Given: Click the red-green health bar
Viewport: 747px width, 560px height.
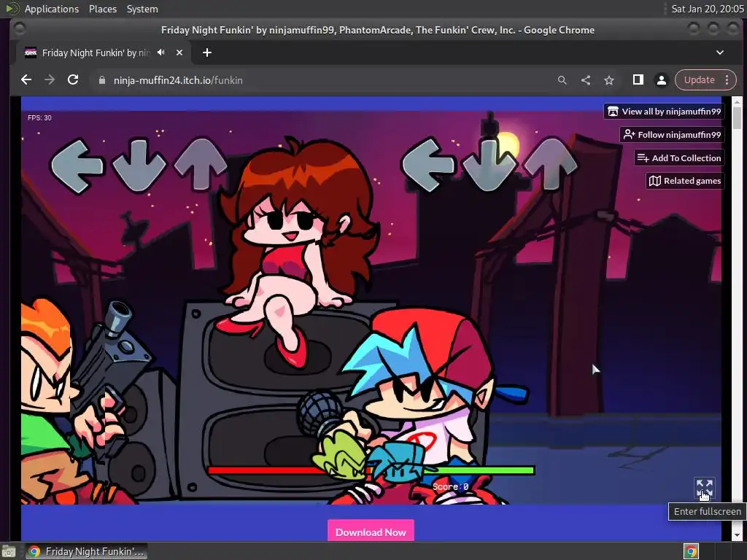Looking at the screenshot, I should [371, 470].
